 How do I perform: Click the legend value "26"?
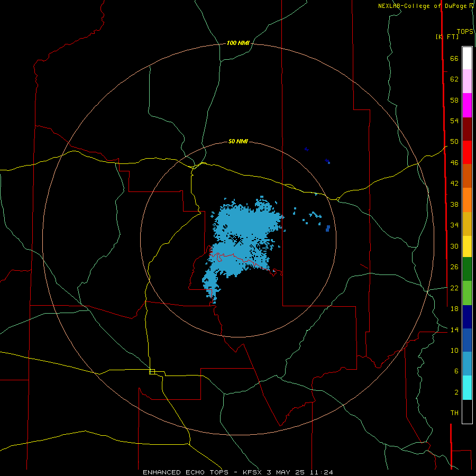point(454,267)
